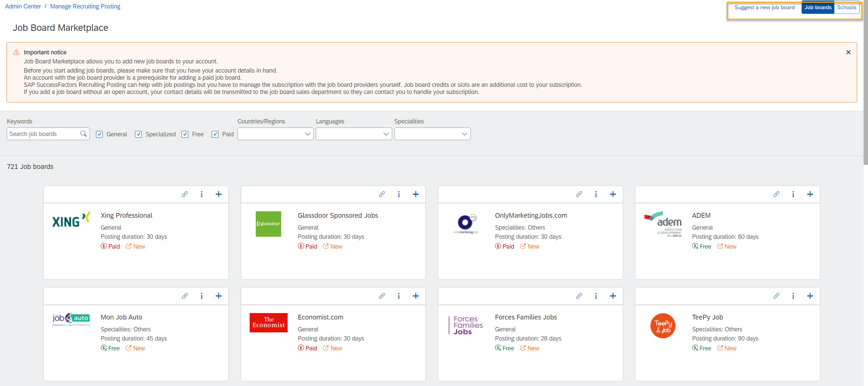The image size is (868, 386).
Task: Open link icon on Xing Professional card
Action: [x=185, y=194]
